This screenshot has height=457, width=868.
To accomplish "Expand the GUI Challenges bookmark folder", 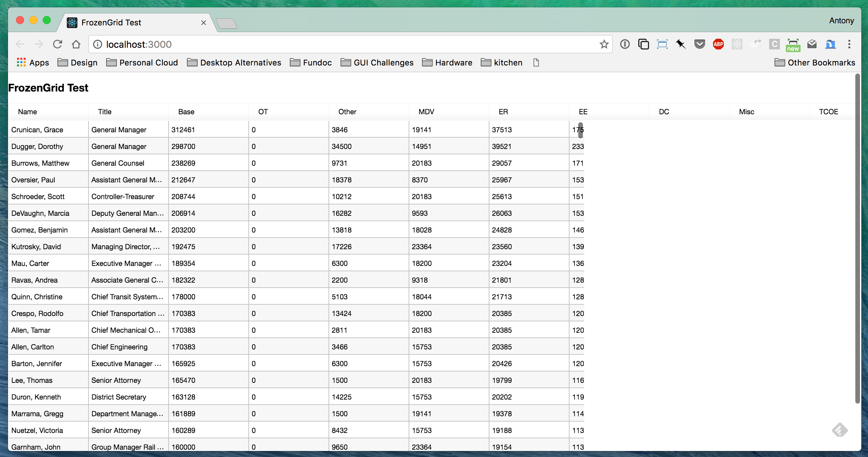I will point(377,63).
